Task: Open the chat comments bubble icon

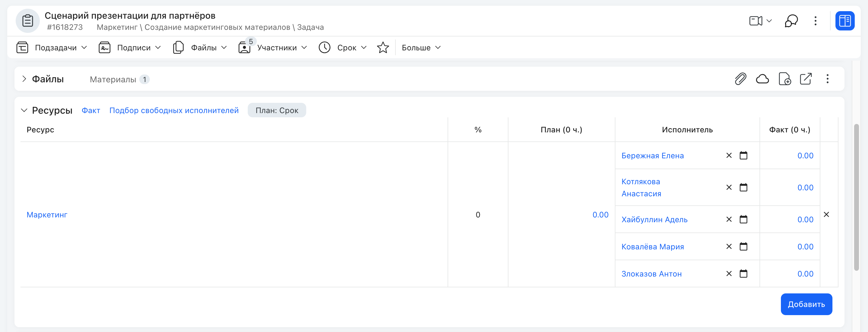Action: pyautogui.click(x=791, y=21)
